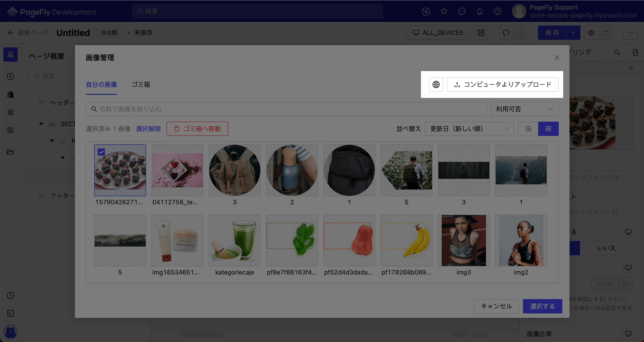Image resolution: width=644 pixels, height=342 pixels.
Task: Click the いいえ toggle option
Action: (606, 248)
